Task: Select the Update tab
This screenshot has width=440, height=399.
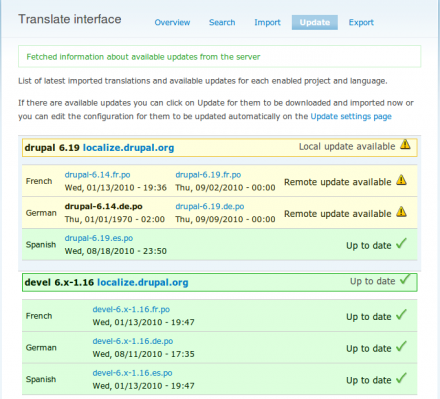Action: pos(315,22)
